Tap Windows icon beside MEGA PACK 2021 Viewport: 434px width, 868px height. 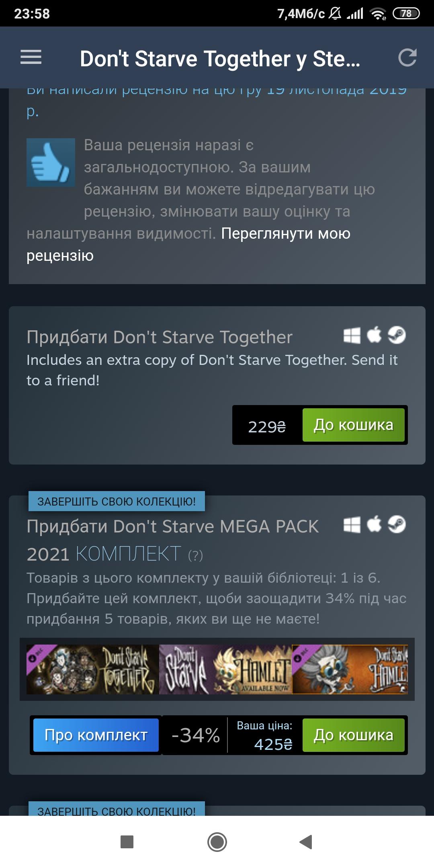point(352,524)
